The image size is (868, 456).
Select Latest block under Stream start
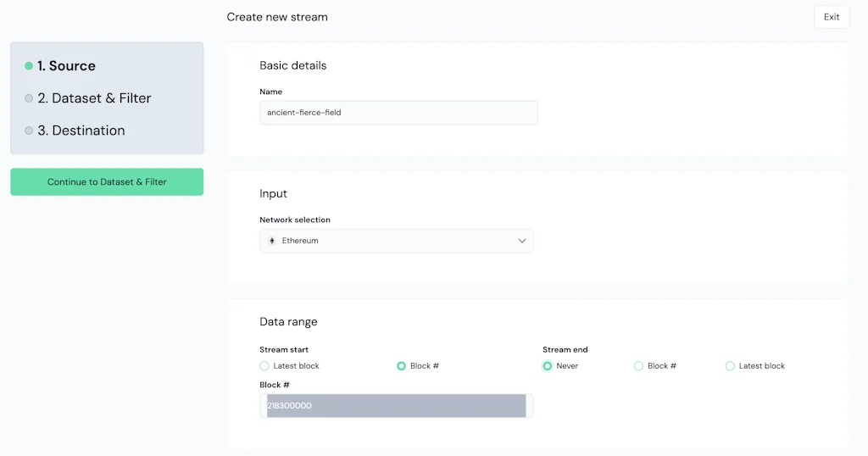pyautogui.click(x=264, y=366)
